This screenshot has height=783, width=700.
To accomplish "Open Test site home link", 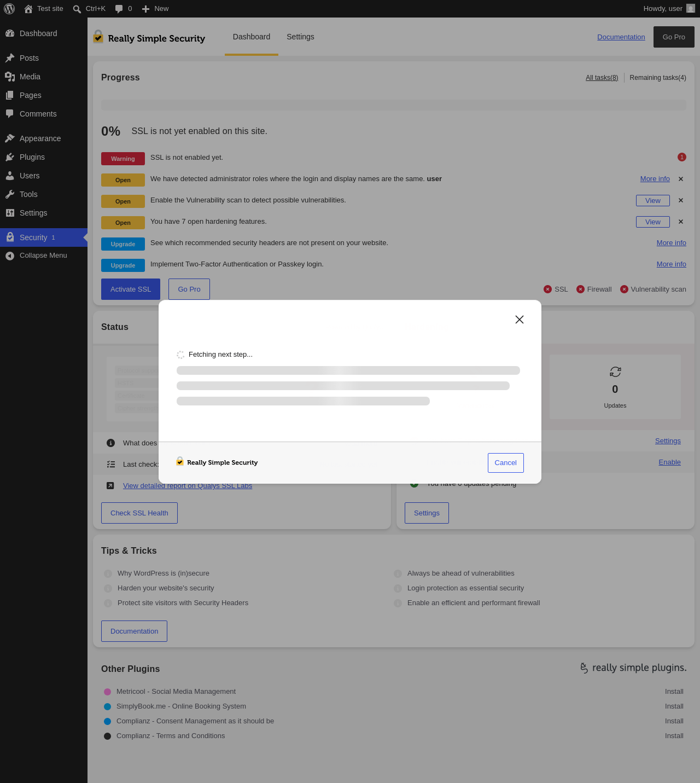I will pos(44,9).
